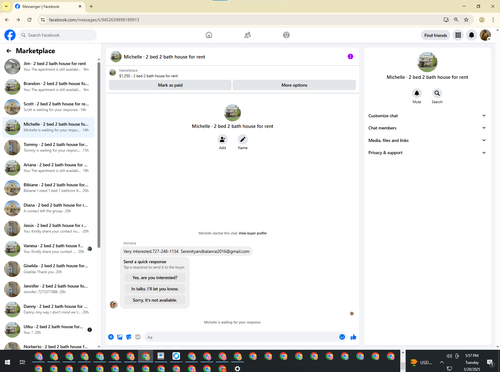Open account profile picture menu

pos(485,35)
